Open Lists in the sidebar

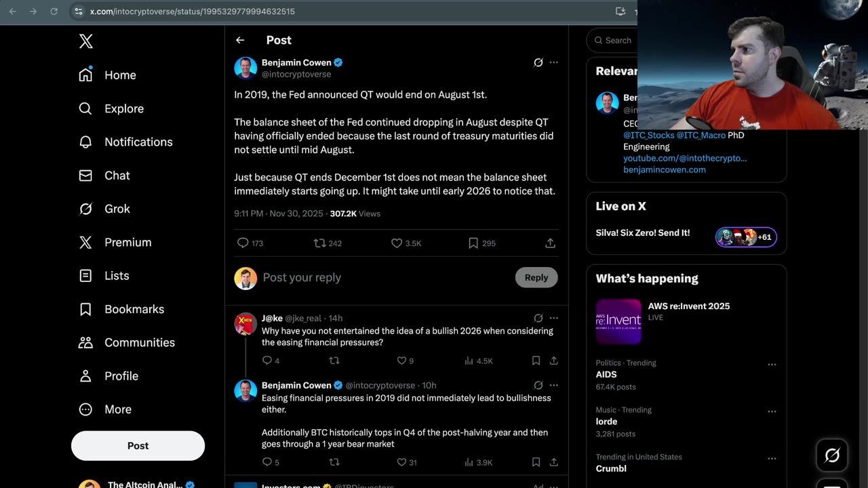[x=104, y=276]
